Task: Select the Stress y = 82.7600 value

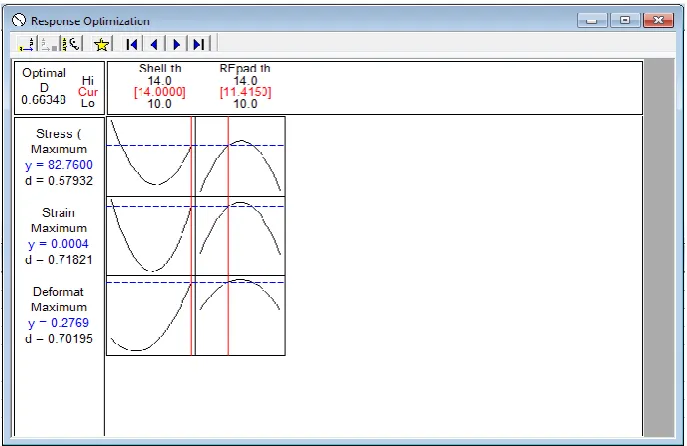Action: 59,165
